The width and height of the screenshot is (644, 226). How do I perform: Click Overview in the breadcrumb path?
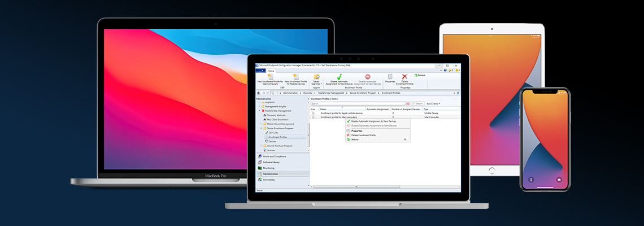308,93
